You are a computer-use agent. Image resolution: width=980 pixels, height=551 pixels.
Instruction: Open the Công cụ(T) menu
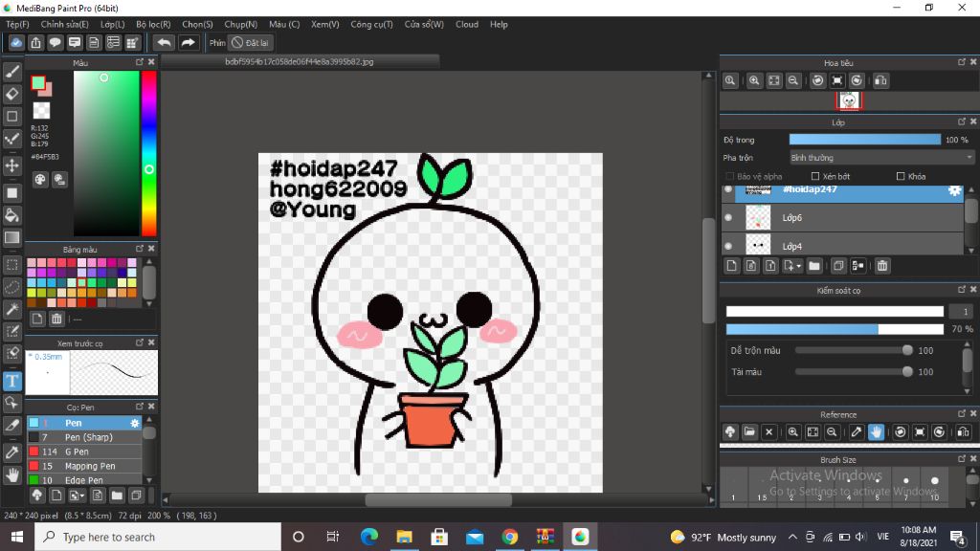point(371,24)
